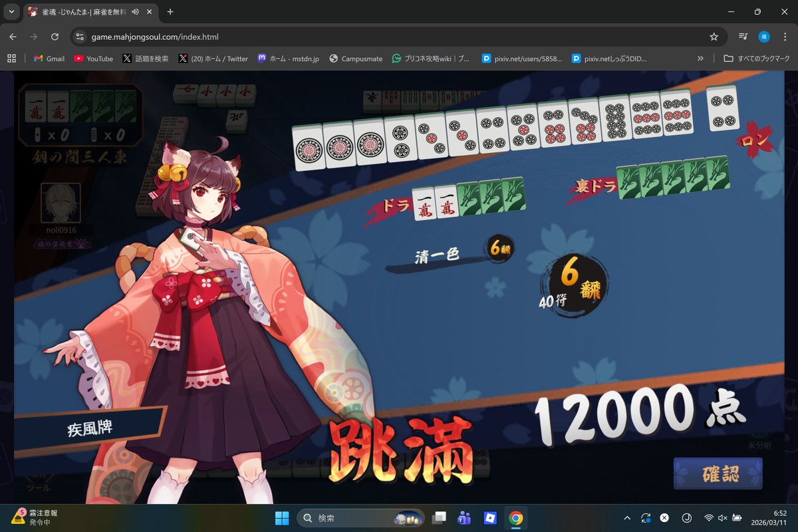
Task: Show hidden system tray icons
Action: tap(626, 518)
